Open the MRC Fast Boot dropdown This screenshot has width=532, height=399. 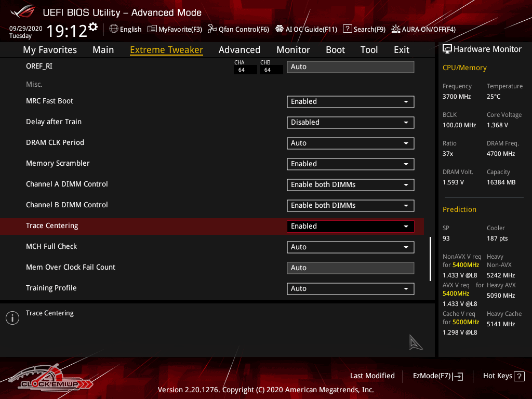pyautogui.click(x=350, y=102)
